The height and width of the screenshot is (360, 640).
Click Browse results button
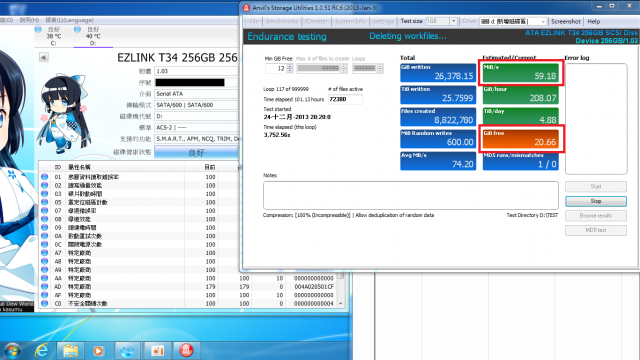tap(596, 216)
